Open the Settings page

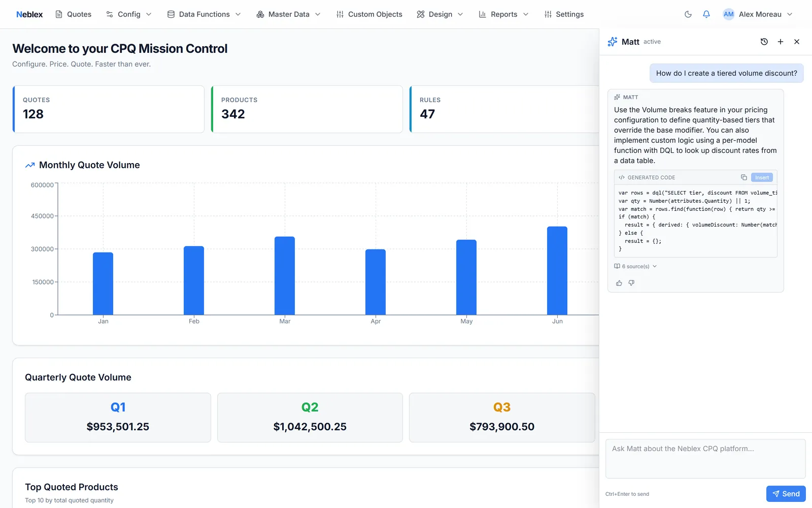(564, 14)
